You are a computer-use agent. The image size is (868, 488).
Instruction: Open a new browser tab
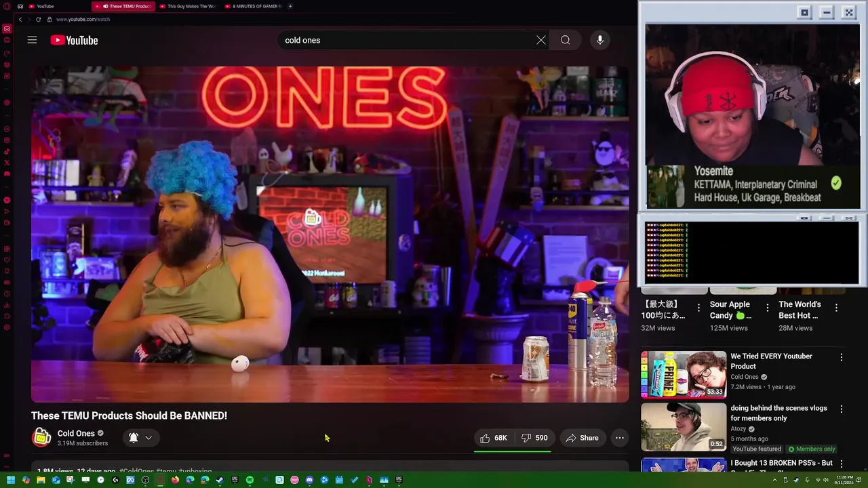[290, 6]
